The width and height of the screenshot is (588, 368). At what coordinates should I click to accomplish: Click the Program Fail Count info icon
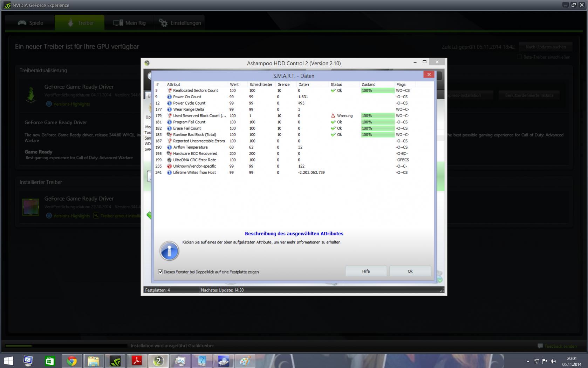(x=170, y=122)
